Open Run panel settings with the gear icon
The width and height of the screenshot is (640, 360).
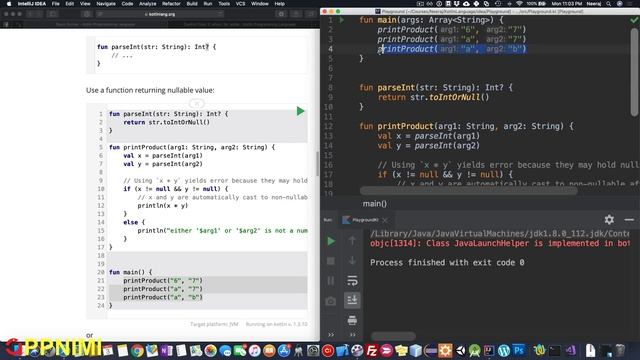609,220
